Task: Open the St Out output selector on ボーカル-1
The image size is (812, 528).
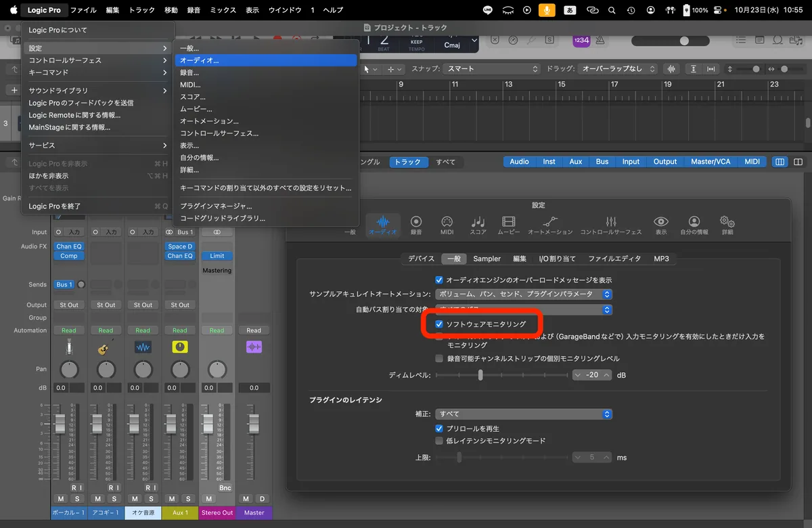Action: [x=68, y=305]
